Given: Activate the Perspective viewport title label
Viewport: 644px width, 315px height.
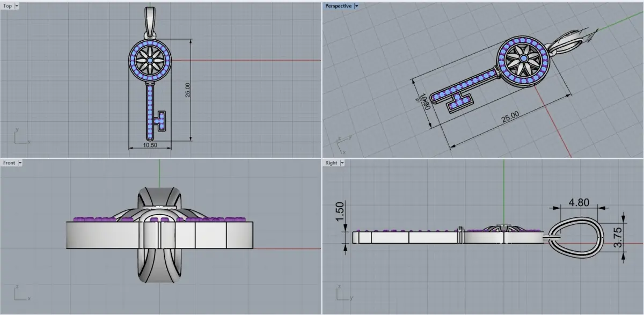Looking at the screenshot, I should [x=339, y=6].
